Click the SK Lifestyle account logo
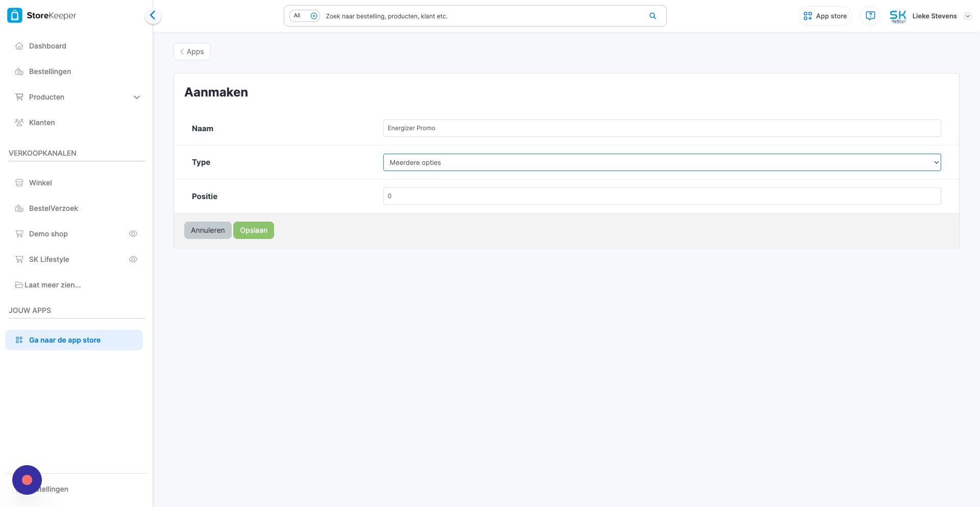 click(x=898, y=16)
